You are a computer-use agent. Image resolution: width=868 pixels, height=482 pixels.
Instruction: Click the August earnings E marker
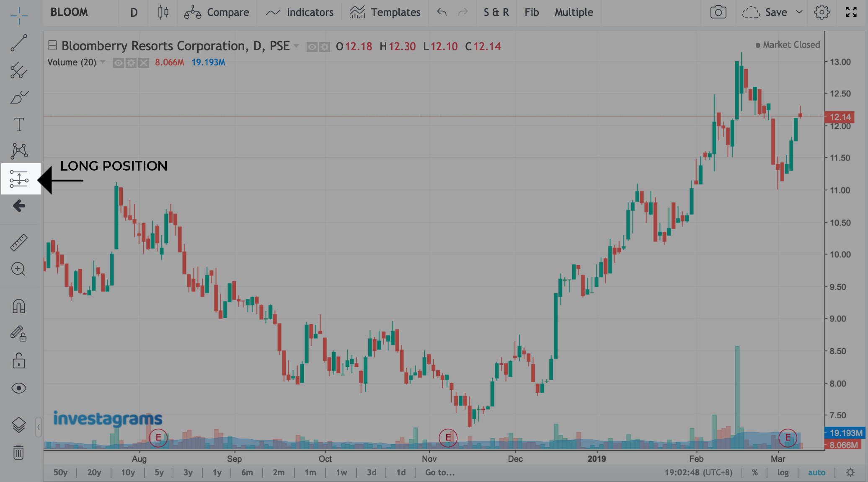click(158, 438)
